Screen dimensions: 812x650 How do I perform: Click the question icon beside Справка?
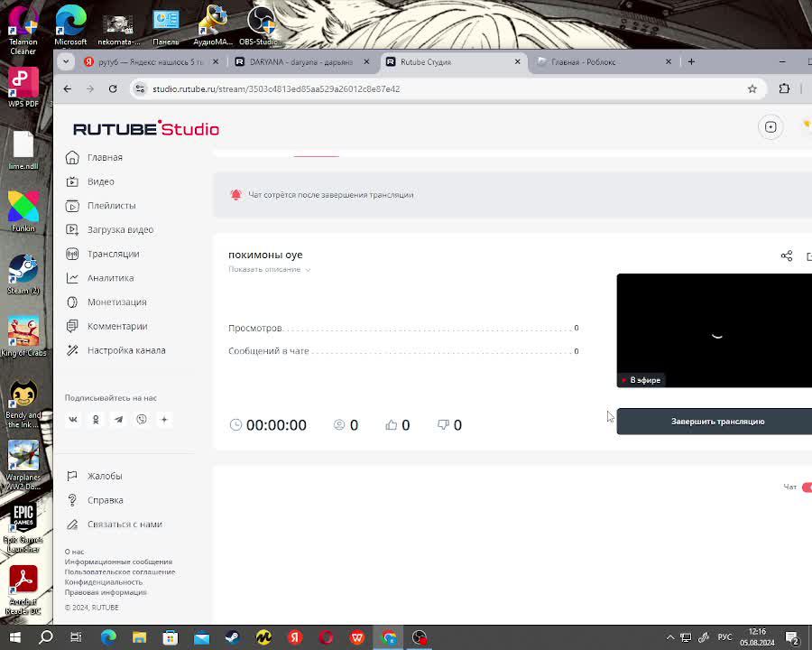[72, 500]
